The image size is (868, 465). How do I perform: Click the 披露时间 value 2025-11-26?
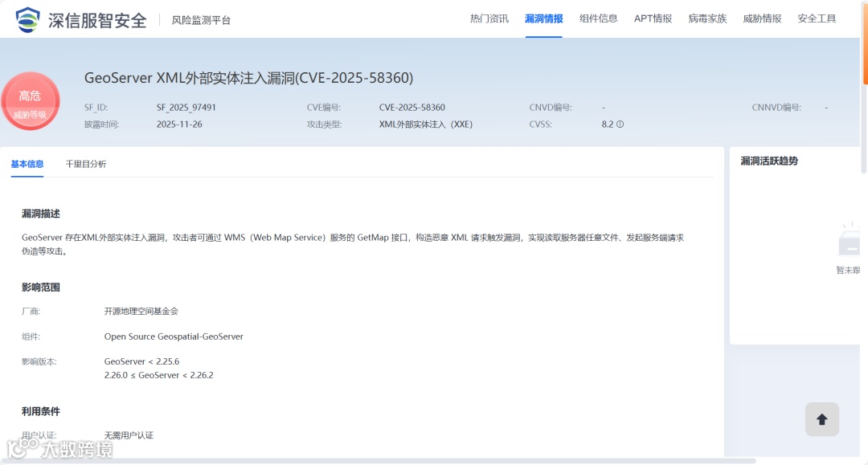(179, 124)
